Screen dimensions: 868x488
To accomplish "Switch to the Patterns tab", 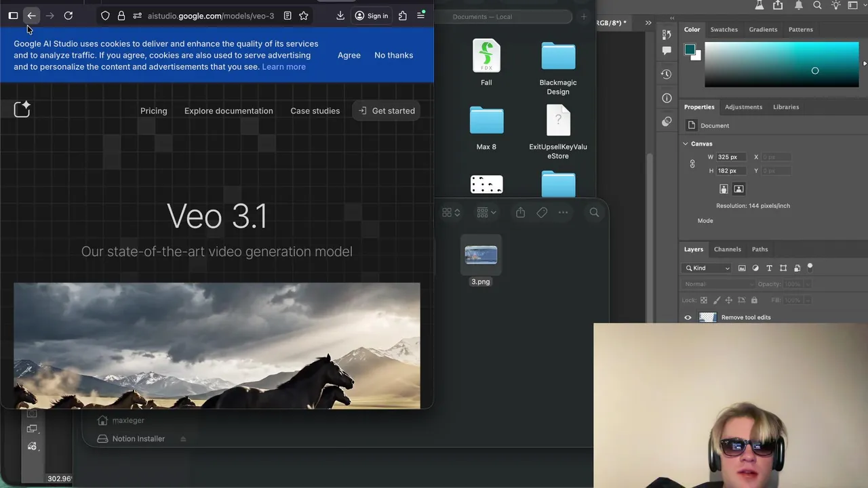I will [x=800, y=30].
